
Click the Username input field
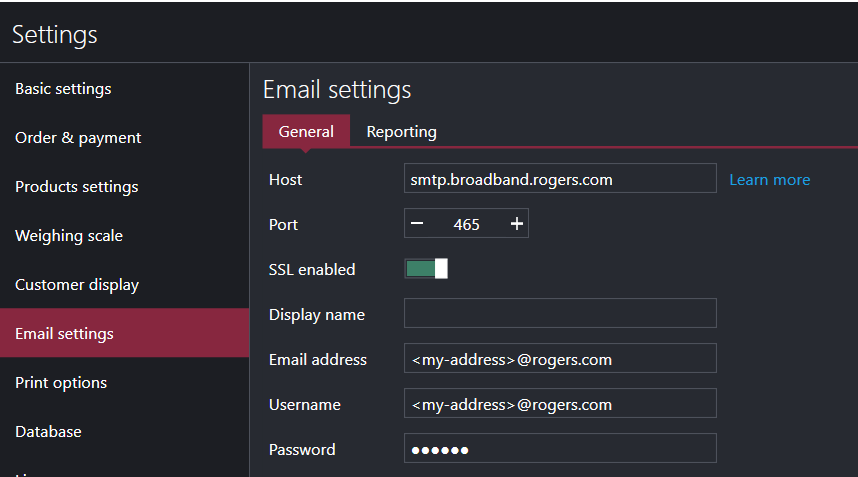pos(560,404)
